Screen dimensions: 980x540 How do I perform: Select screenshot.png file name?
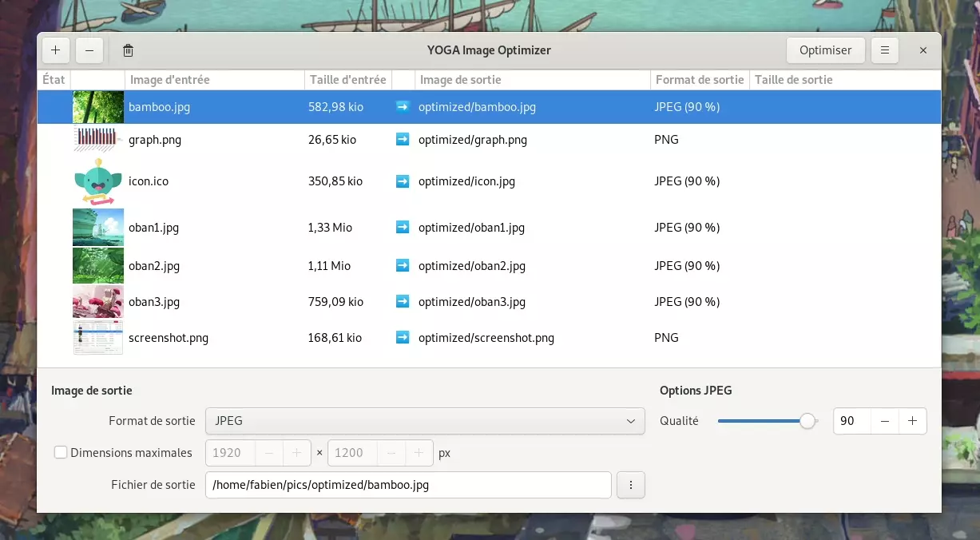pyautogui.click(x=169, y=338)
